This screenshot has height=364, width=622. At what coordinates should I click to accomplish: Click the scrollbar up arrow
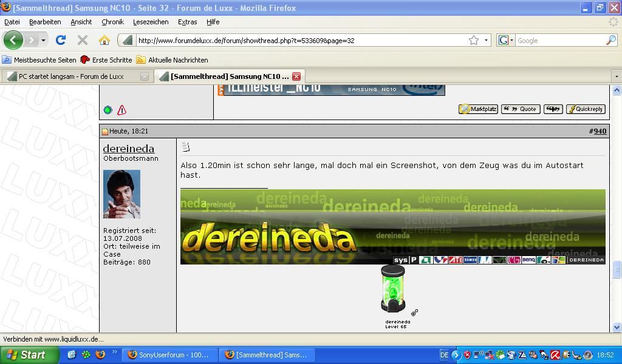click(617, 90)
